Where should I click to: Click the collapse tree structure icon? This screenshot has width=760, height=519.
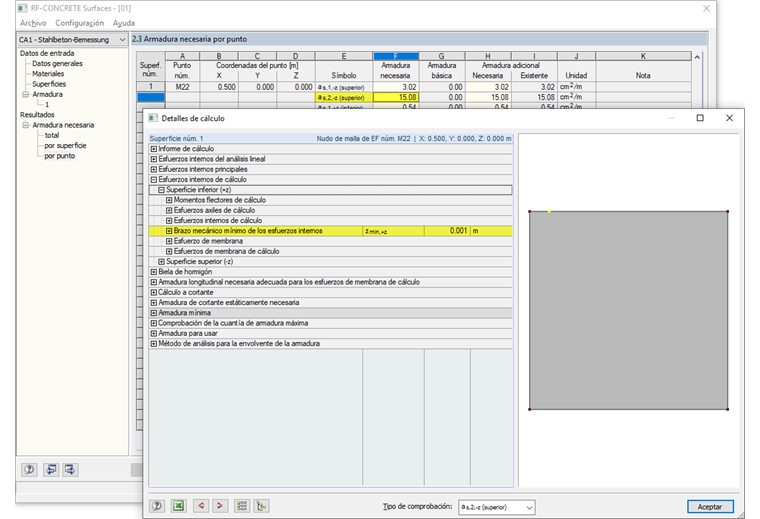261,506
